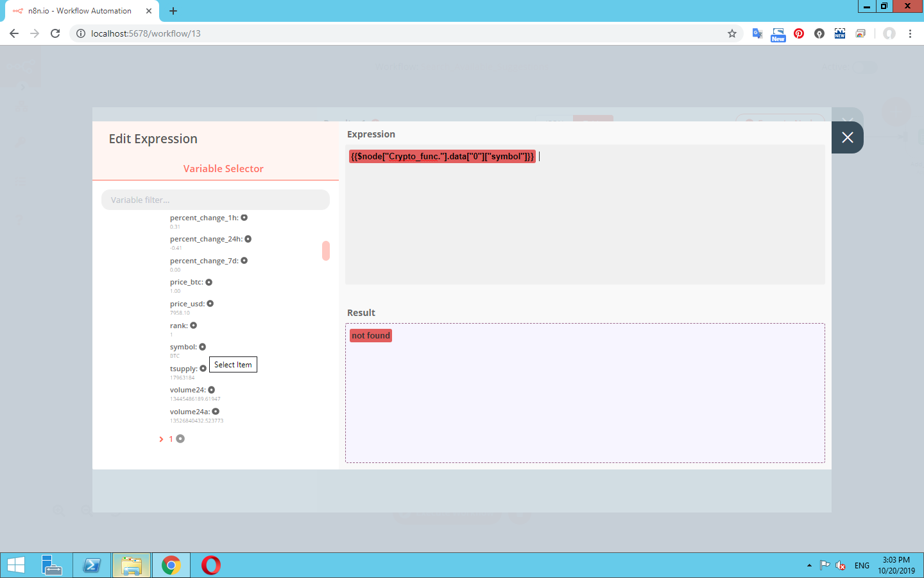This screenshot has height=578, width=924.
Task: Bookmark this page with the star
Action: point(732,33)
